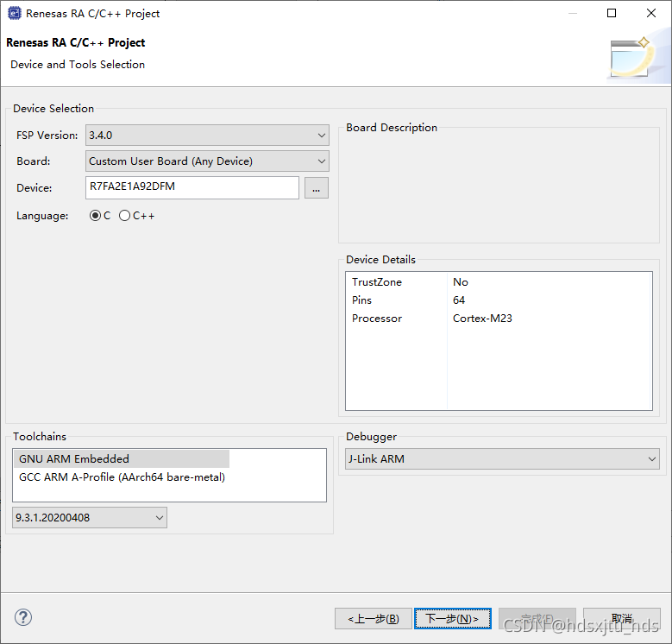Click the help question mark icon

(23, 617)
